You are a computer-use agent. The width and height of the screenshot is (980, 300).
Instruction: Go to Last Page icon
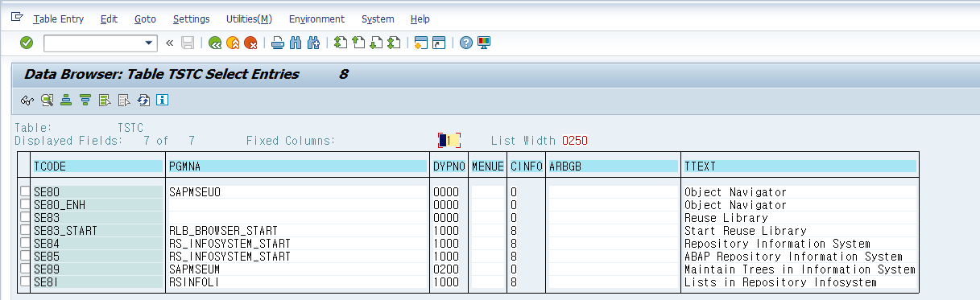394,43
